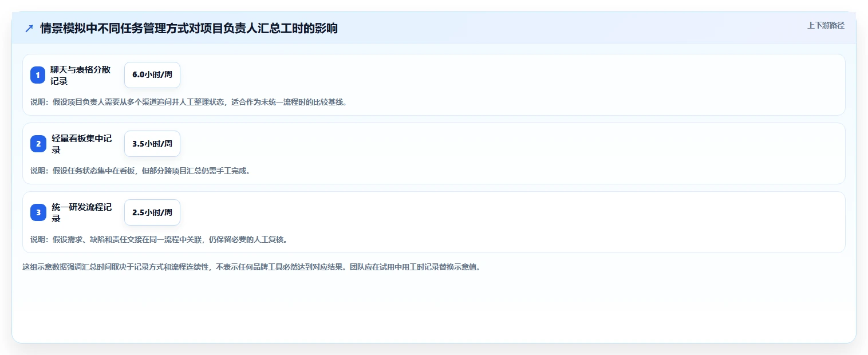
Task: Click the number 1 badge
Action: coord(38,75)
